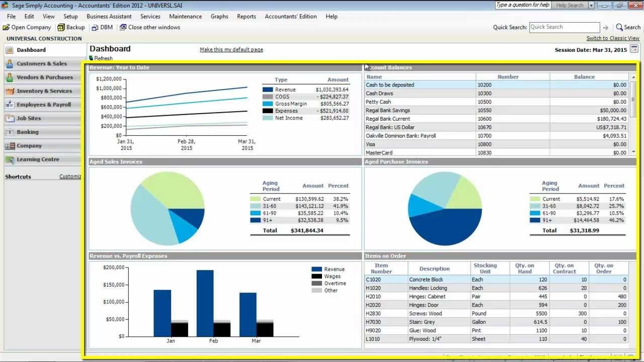This screenshot has height=362, width=644.
Task: Open the Business Assistant menu
Action: (109, 16)
